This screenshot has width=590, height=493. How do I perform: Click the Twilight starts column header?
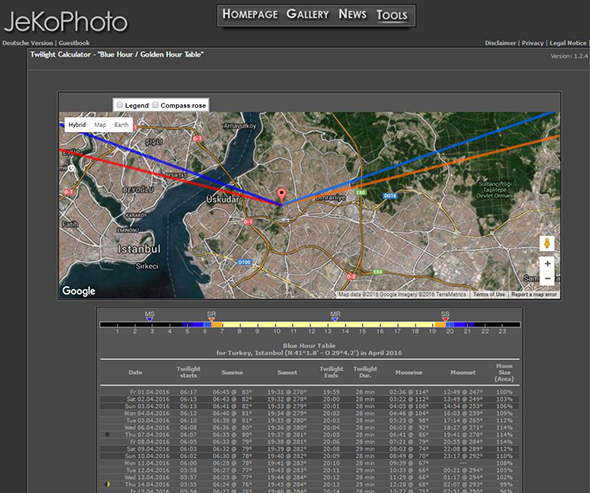click(189, 372)
